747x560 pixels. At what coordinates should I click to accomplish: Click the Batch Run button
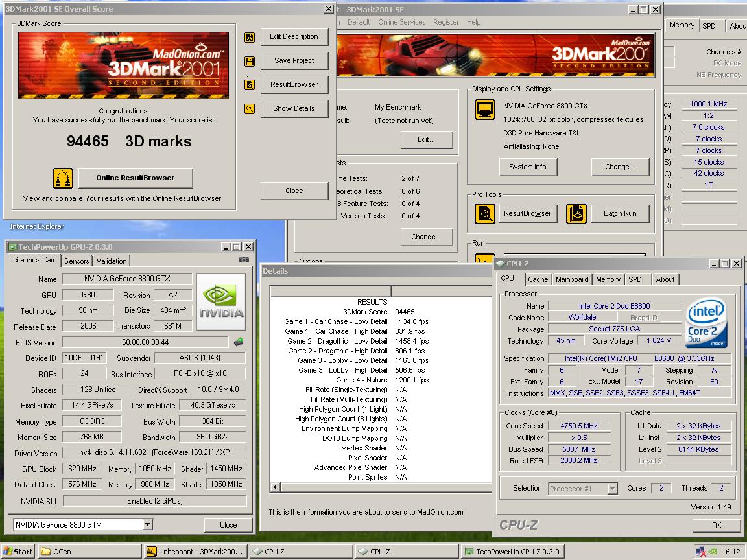620,213
